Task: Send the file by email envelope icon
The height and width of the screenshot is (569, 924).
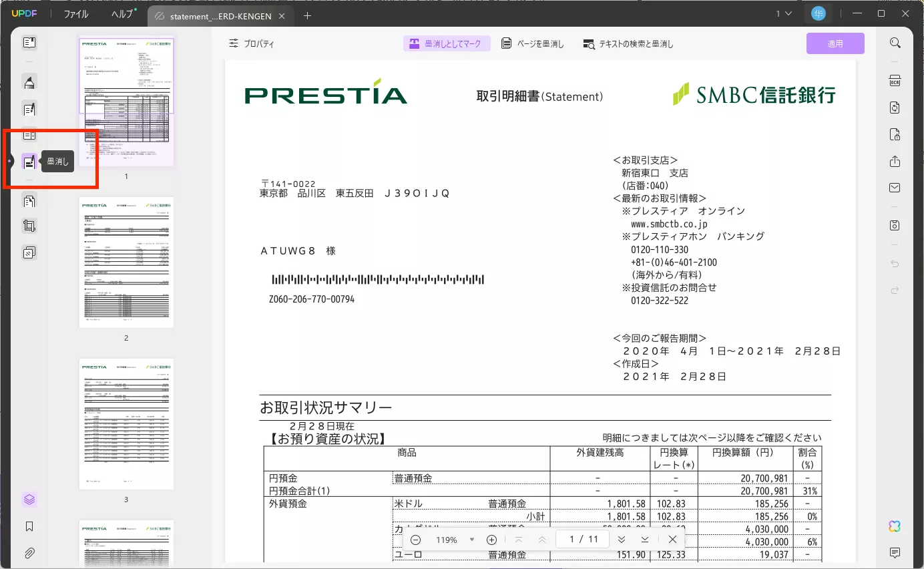Action: 895,188
